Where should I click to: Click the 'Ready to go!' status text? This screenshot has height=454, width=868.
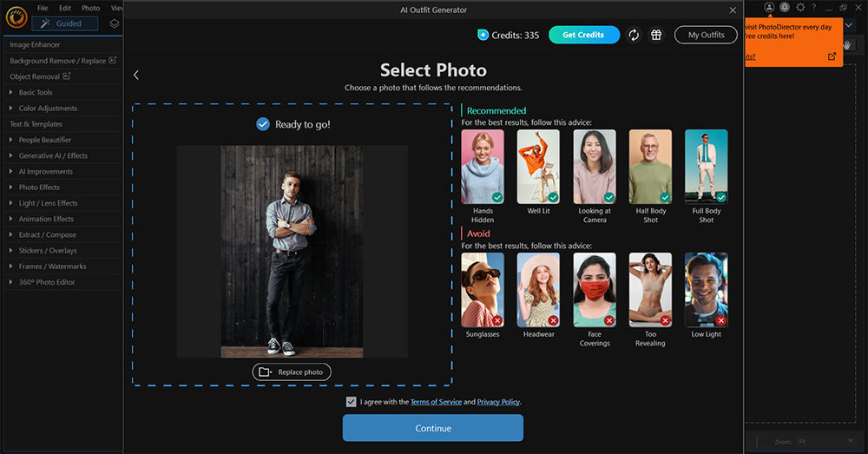click(303, 125)
